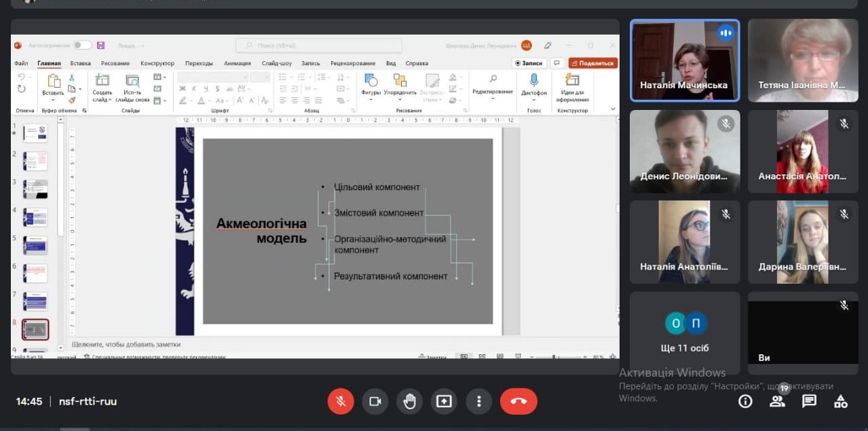Click the Диктофон microphone icon
868x431 pixels.
tap(534, 81)
